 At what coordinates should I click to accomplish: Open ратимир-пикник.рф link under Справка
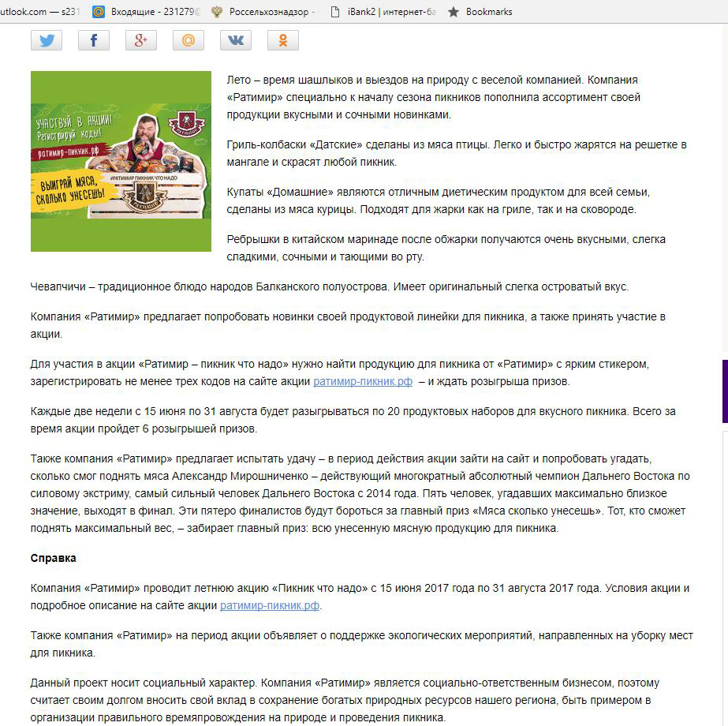click(270, 605)
